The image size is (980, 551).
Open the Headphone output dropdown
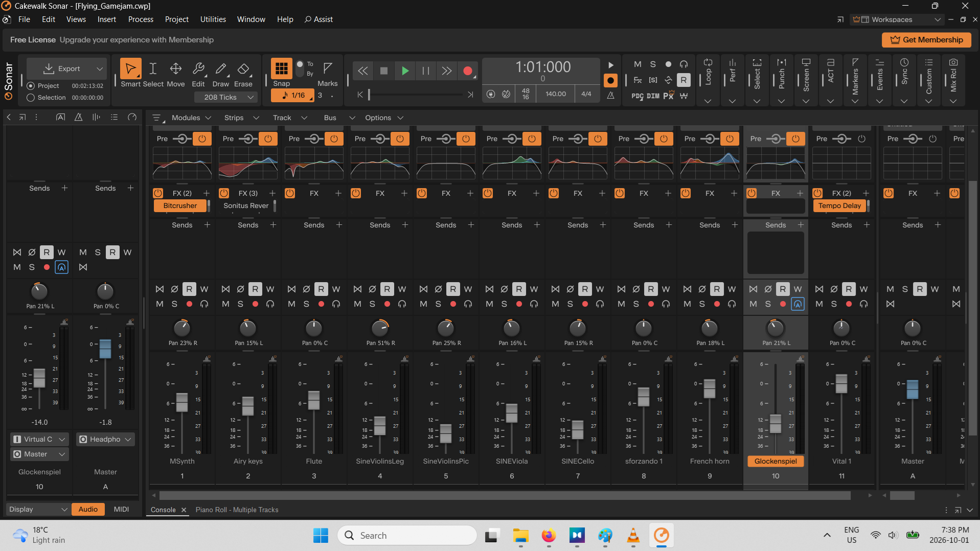pyautogui.click(x=105, y=440)
